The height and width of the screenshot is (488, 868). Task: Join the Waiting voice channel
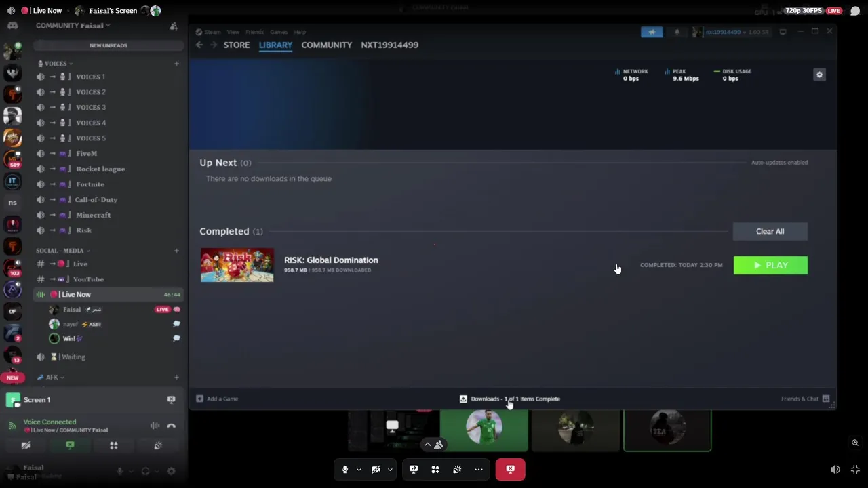pyautogui.click(x=108, y=357)
